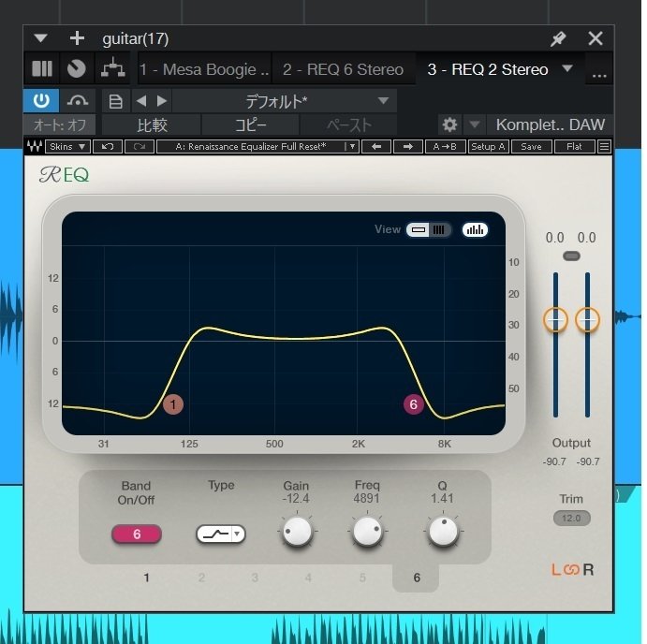
Task: Open the gear settings icon
Action: 449,124
